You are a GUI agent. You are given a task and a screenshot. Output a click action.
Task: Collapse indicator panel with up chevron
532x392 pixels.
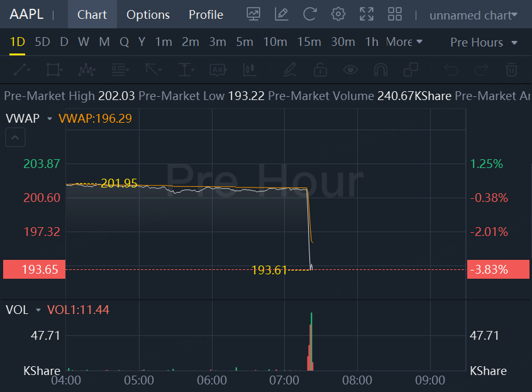[16, 137]
